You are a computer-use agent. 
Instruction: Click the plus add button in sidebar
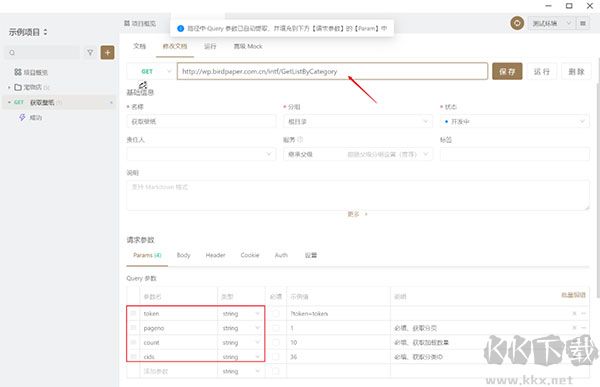pos(108,52)
